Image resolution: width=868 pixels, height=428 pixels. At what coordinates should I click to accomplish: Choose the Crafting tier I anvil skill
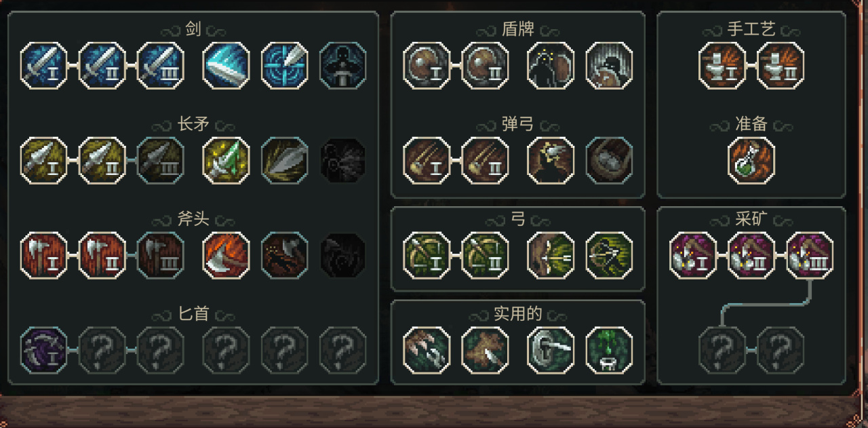(x=722, y=66)
